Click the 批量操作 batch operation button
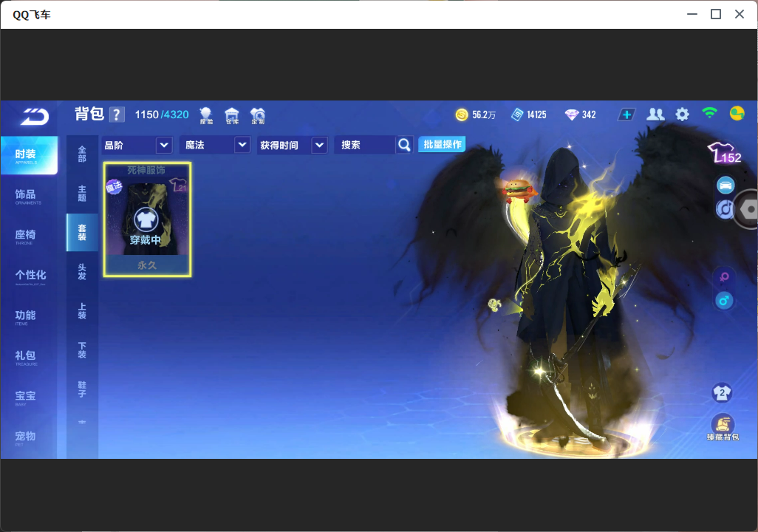The width and height of the screenshot is (758, 532). (x=442, y=144)
